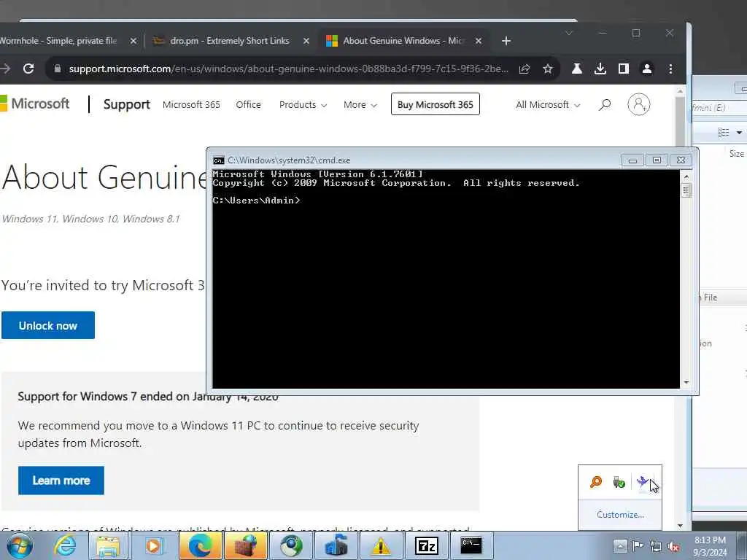Open the browser three-dot menu
The width and height of the screenshot is (747, 560).
coord(670,69)
